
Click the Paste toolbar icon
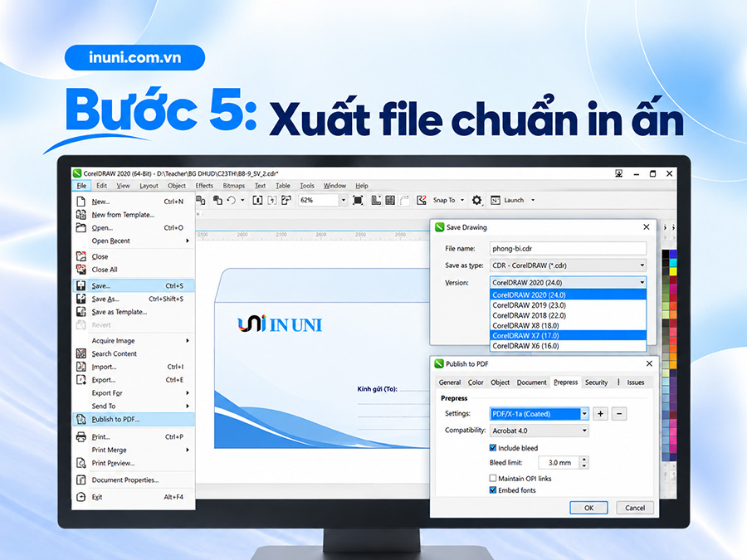pyautogui.click(x=217, y=200)
